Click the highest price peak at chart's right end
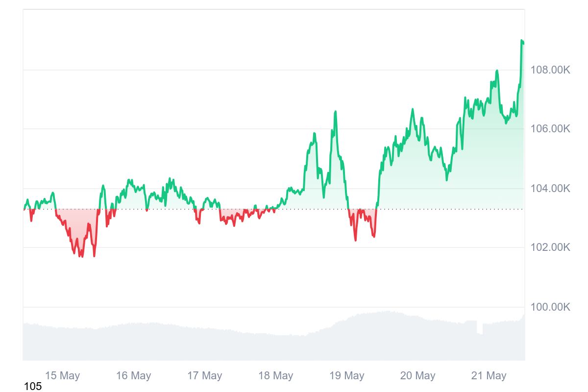This screenshot has width=588, height=392. (522, 41)
